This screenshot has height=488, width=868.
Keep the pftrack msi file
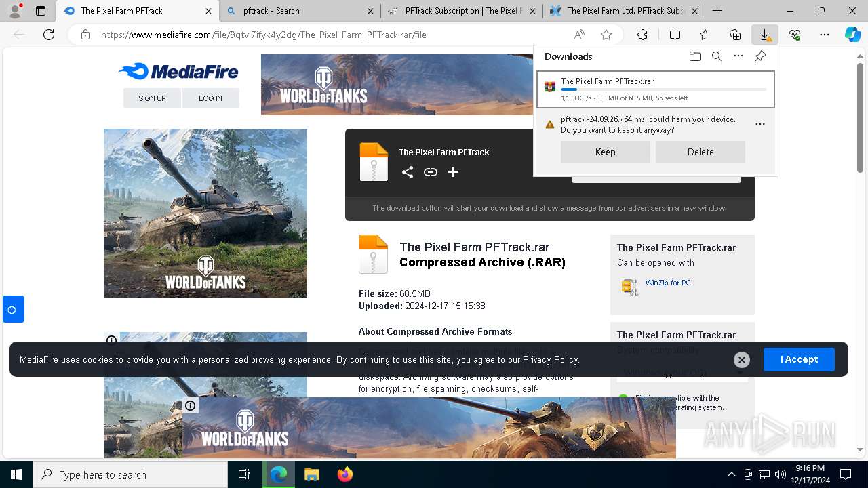[x=605, y=152]
